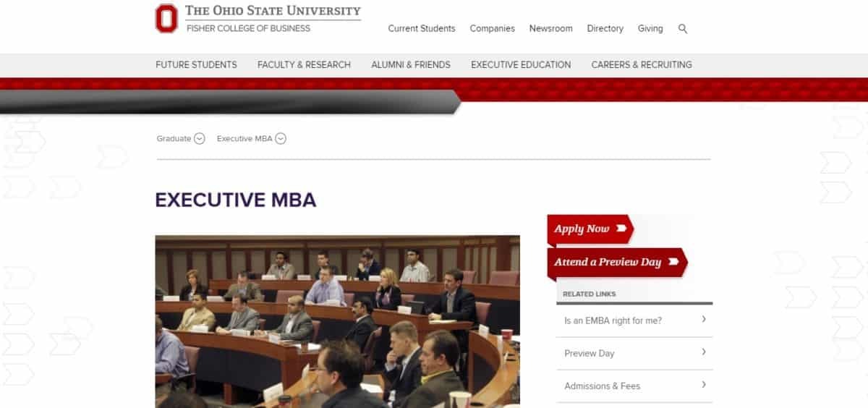Click the Executive MBA classroom photo
This screenshot has height=408, width=868.
337,321
